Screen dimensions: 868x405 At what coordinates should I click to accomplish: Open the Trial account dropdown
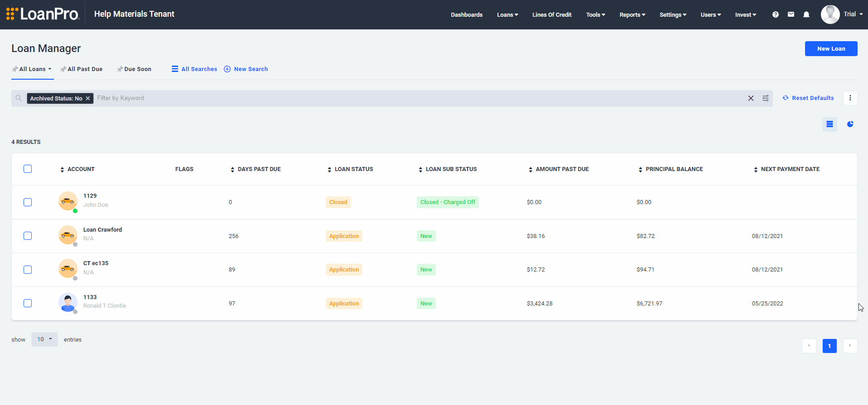tap(853, 14)
